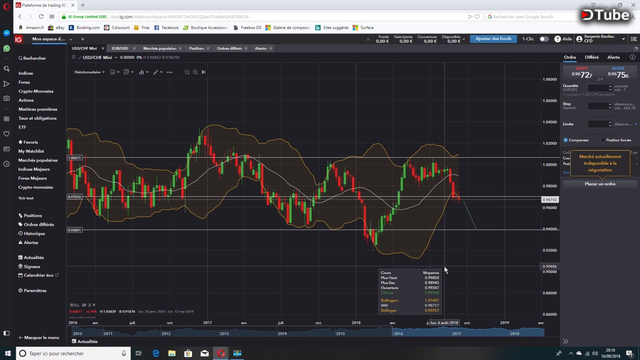640x360 pixels.
Task: Click the timeline navigator range bar
Action: [x=308, y=332]
